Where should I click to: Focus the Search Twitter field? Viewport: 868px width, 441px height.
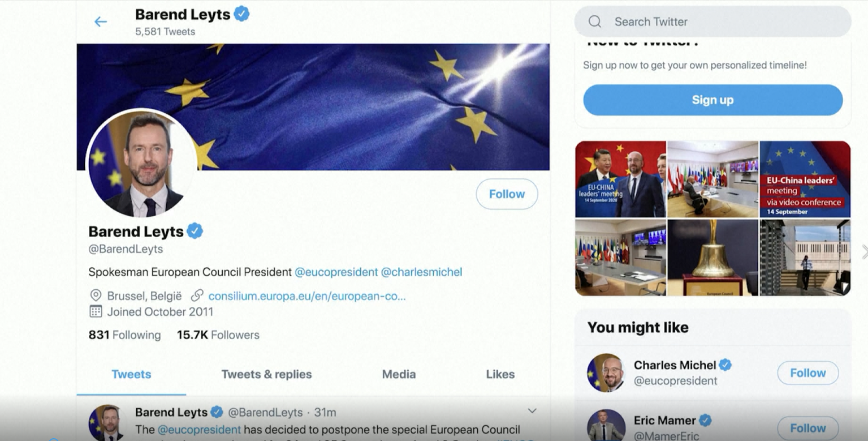pos(712,22)
